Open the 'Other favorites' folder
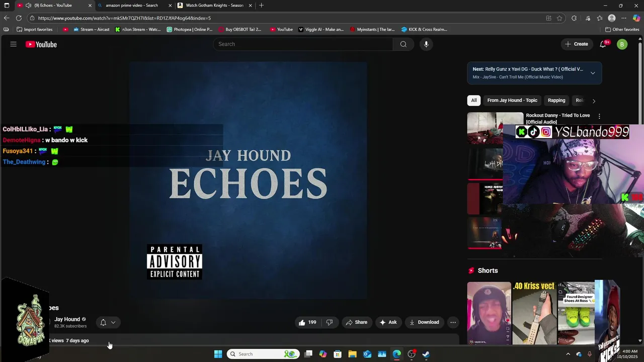 622,30
